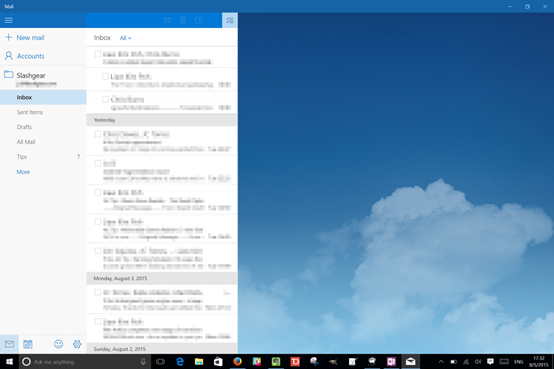This screenshot has height=369, width=554.
Task: Tick the checkbox of the message just above the Sunday, August 2 header
Action: [x=98, y=321]
